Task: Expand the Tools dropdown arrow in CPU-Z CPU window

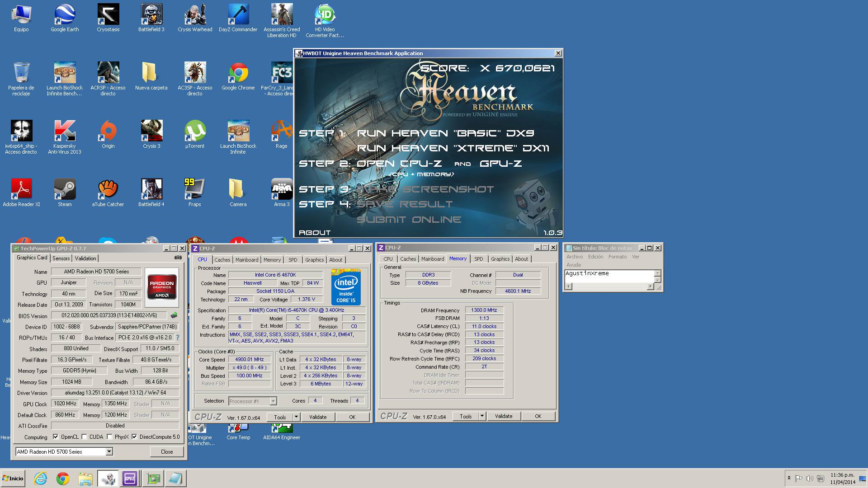Action: tap(297, 417)
